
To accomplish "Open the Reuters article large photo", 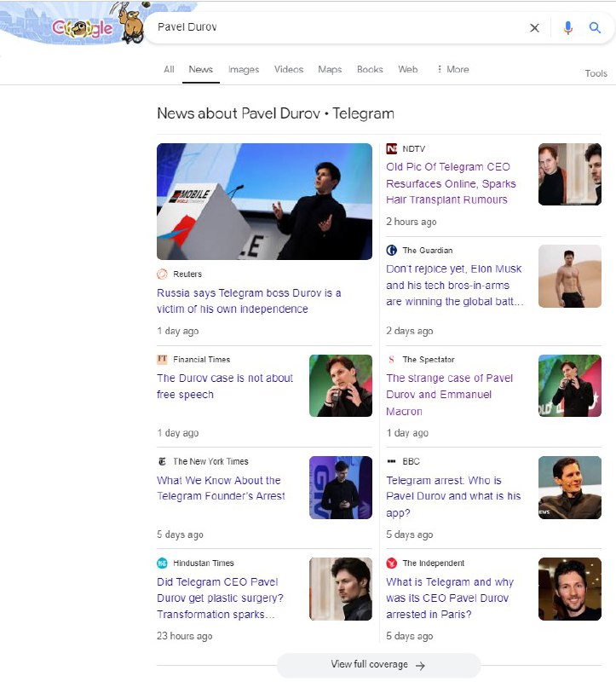I will 264,201.
